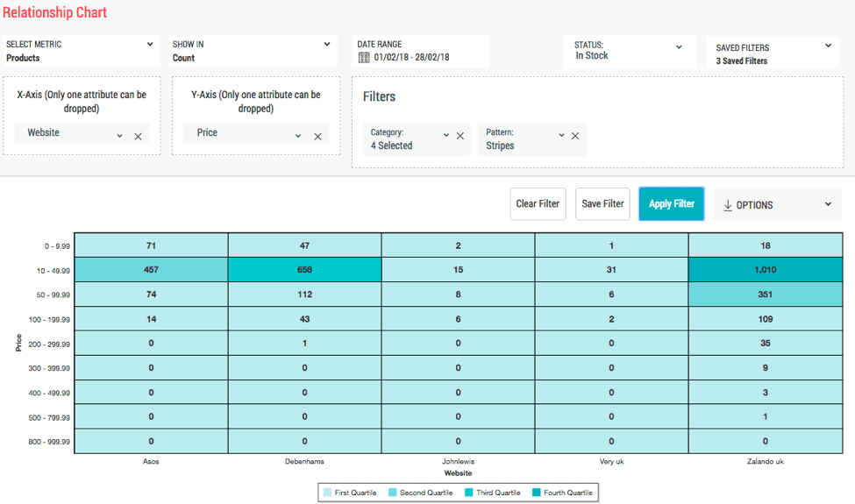Select the Zalando uk 1,010 cell
This screenshot has height=504, width=855.
tap(765, 270)
